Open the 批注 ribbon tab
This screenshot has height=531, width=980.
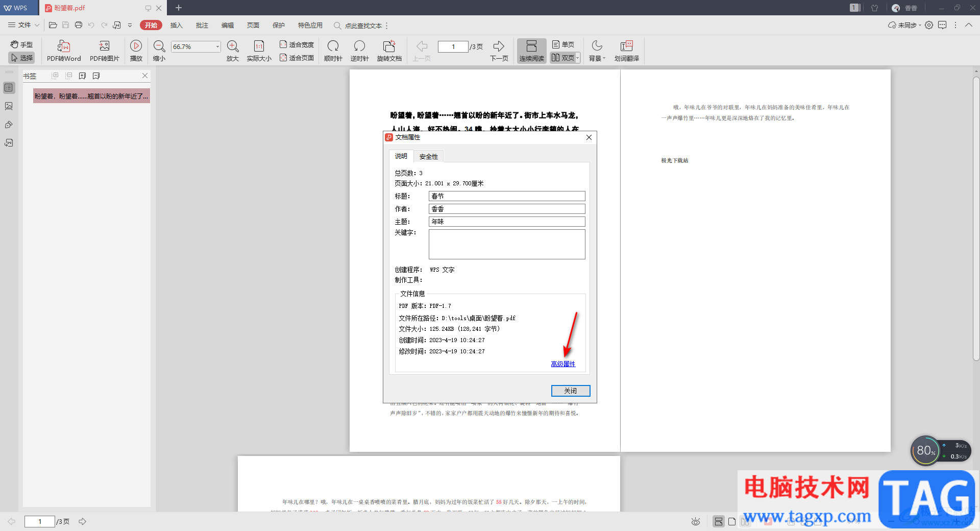coord(202,25)
